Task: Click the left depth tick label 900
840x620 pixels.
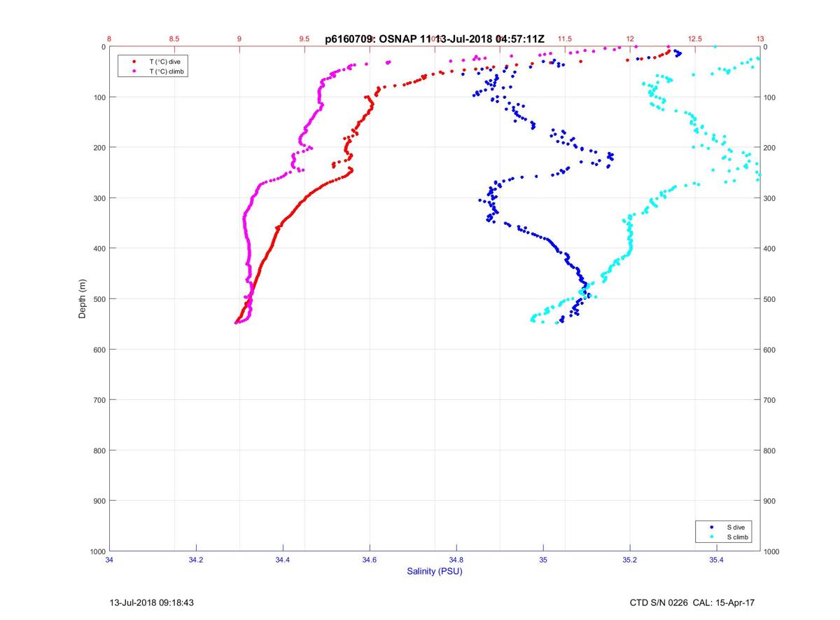Action: 99,501
